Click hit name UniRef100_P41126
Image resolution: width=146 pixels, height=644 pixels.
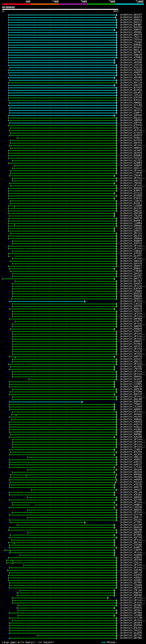[x=131, y=158]
